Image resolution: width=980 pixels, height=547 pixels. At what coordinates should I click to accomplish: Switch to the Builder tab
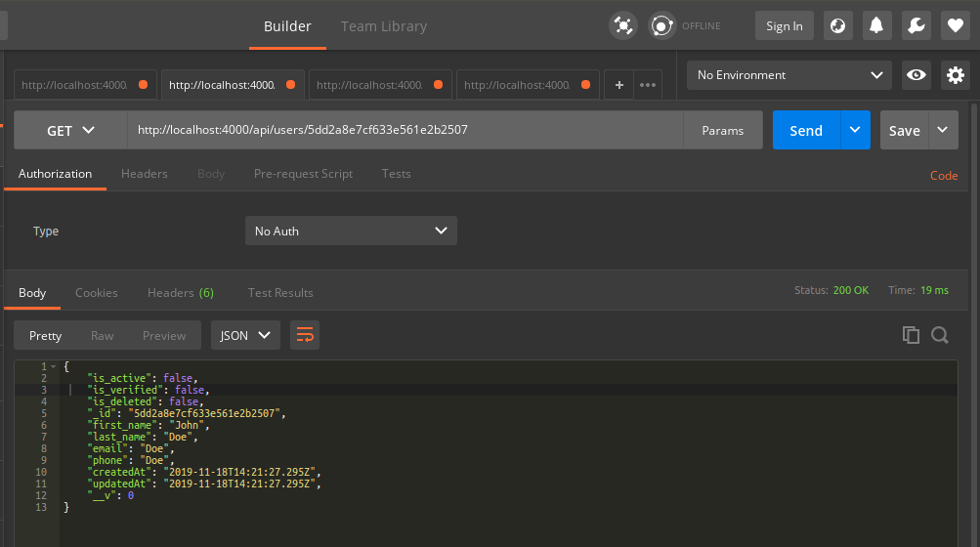[287, 26]
